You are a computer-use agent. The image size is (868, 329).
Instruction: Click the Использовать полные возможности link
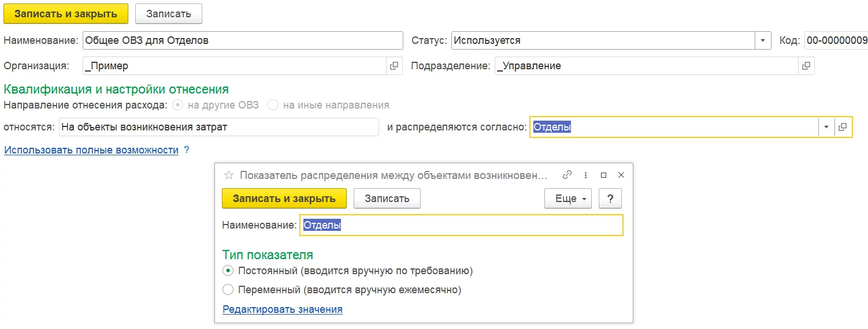pyautogui.click(x=91, y=150)
